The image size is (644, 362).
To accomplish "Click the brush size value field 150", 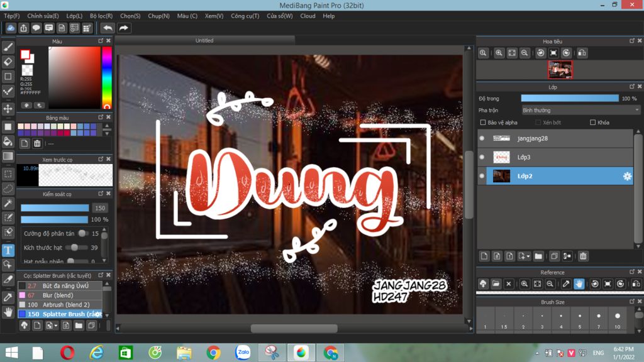I will click(x=100, y=208).
